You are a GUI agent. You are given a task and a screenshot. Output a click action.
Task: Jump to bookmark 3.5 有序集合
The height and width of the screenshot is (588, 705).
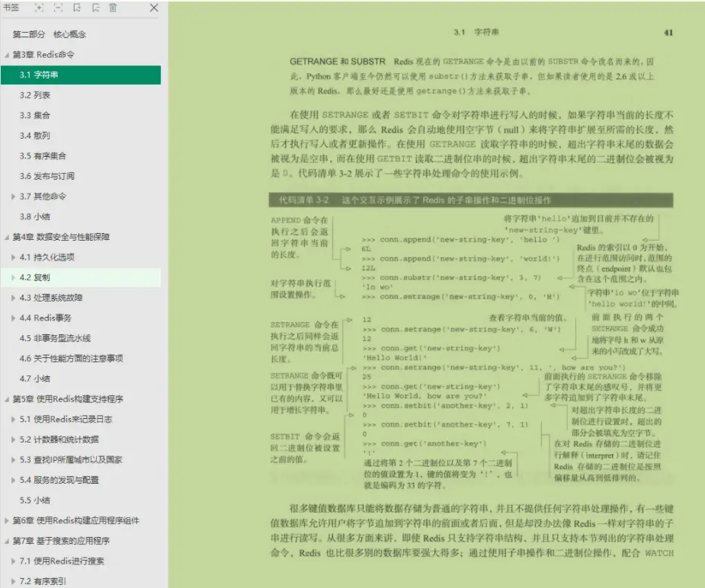43,156
